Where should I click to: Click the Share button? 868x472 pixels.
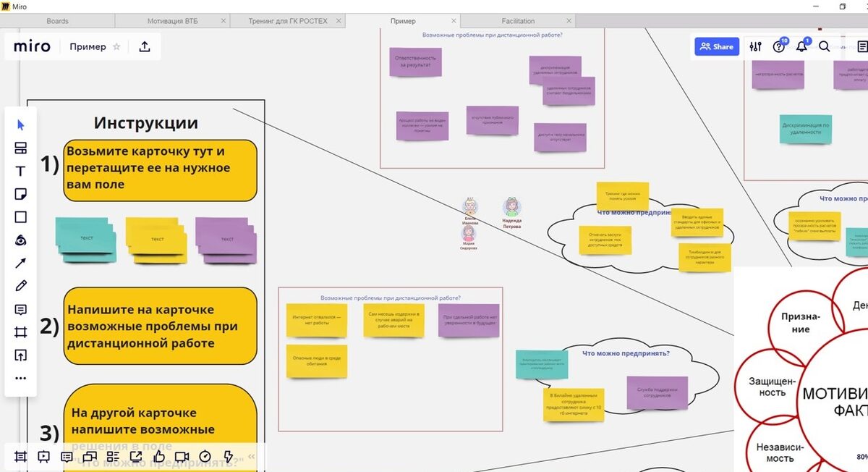[717, 46]
